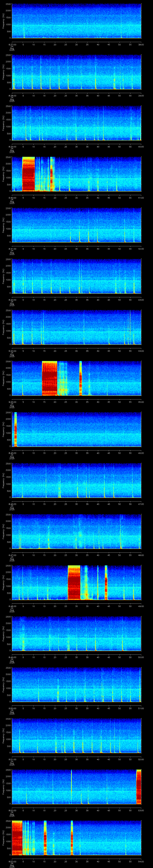Click the widest red burst in the 8:44:00 panel
This screenshot has width=153, height=868.
click(49, 378)
